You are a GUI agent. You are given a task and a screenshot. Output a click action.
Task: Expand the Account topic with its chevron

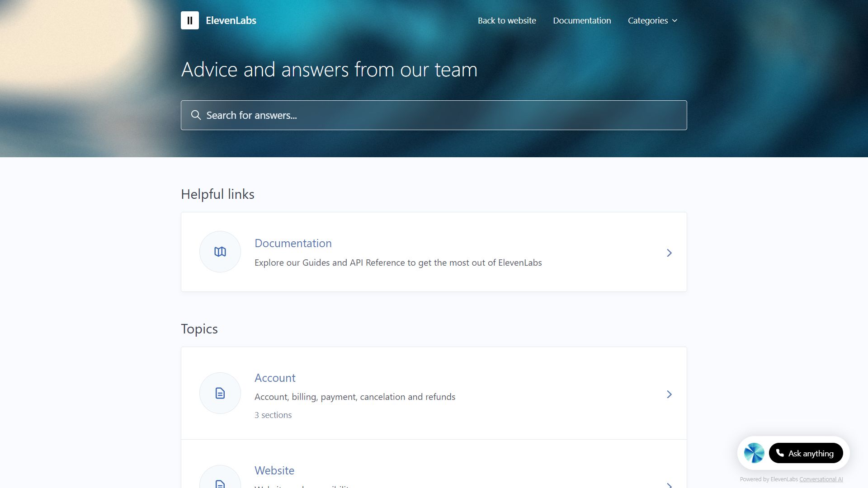670,394
